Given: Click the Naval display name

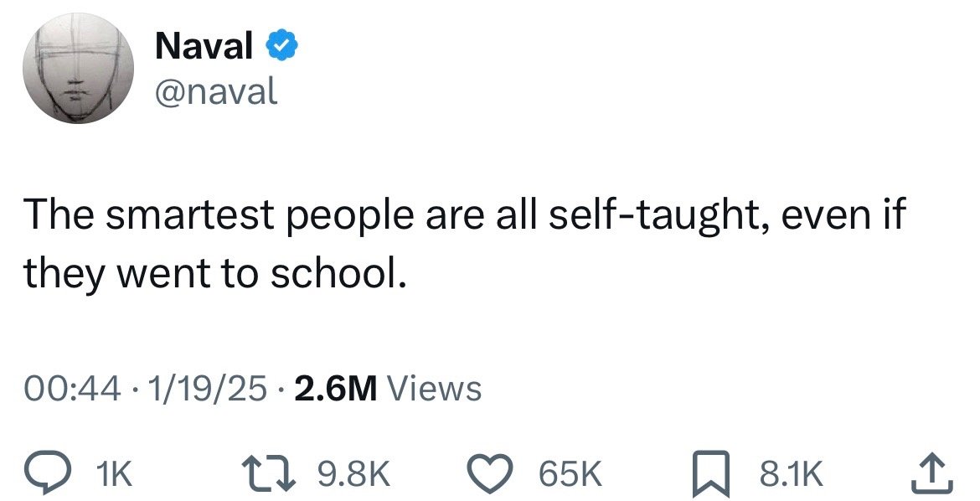Looking at the screenshot, I should click(204, 46).
